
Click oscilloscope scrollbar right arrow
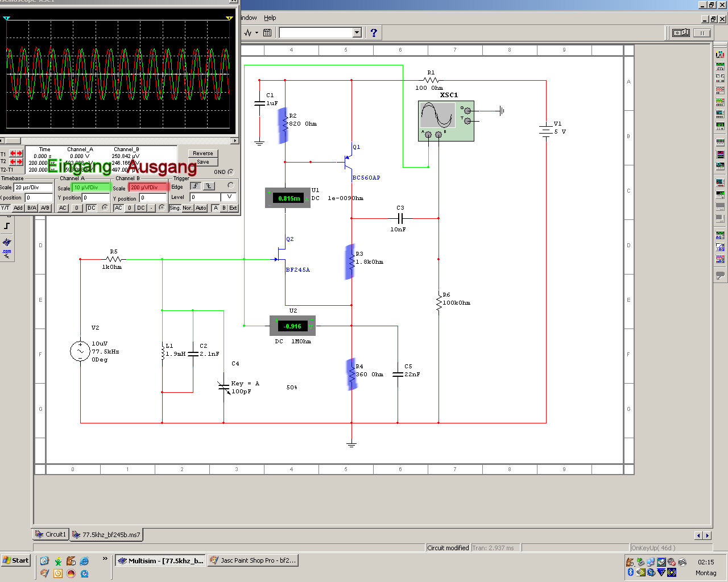coord(234,140)
